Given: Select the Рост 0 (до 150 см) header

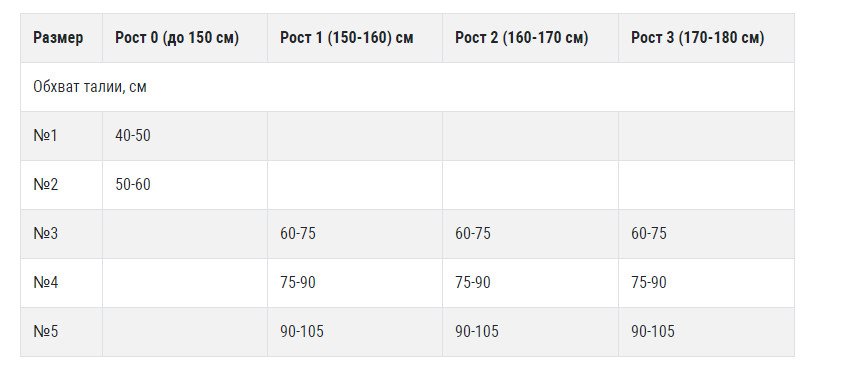Looking at the screenshot, I should click(x=177, y=38).
